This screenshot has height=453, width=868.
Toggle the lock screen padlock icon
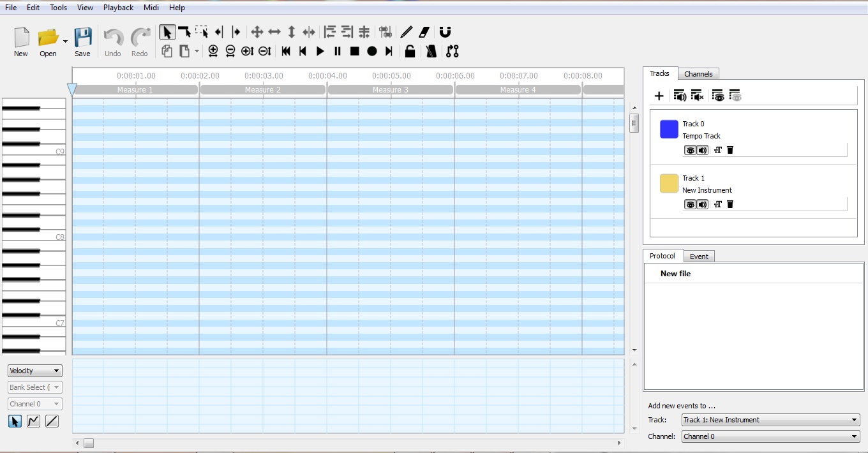click(x=410, y=51)
